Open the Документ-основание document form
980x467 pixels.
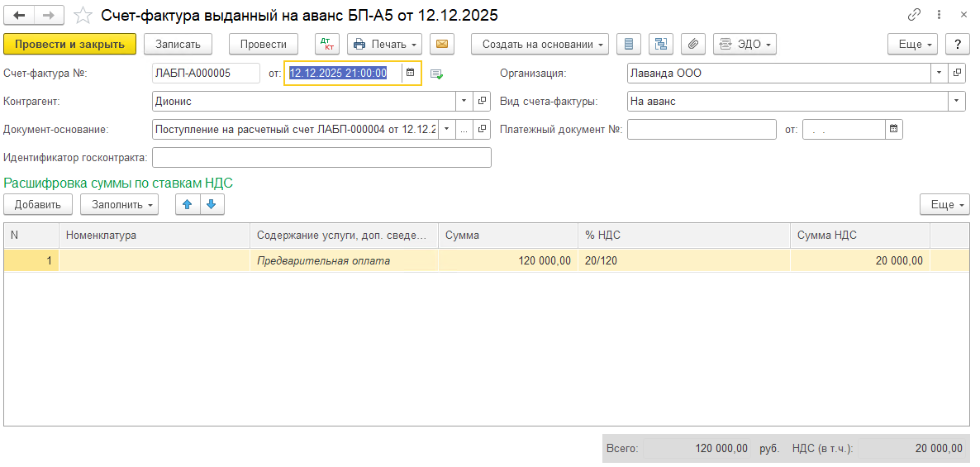pos(482,129)
